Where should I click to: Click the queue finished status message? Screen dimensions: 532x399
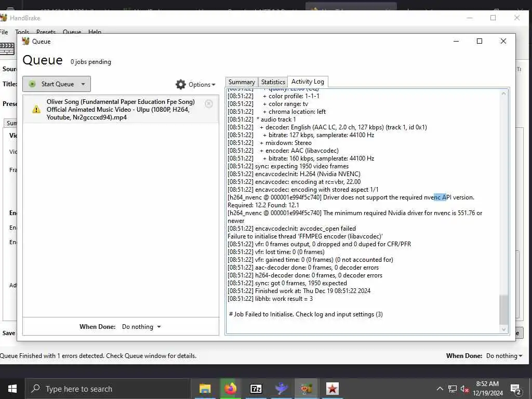tap(98, 356)
